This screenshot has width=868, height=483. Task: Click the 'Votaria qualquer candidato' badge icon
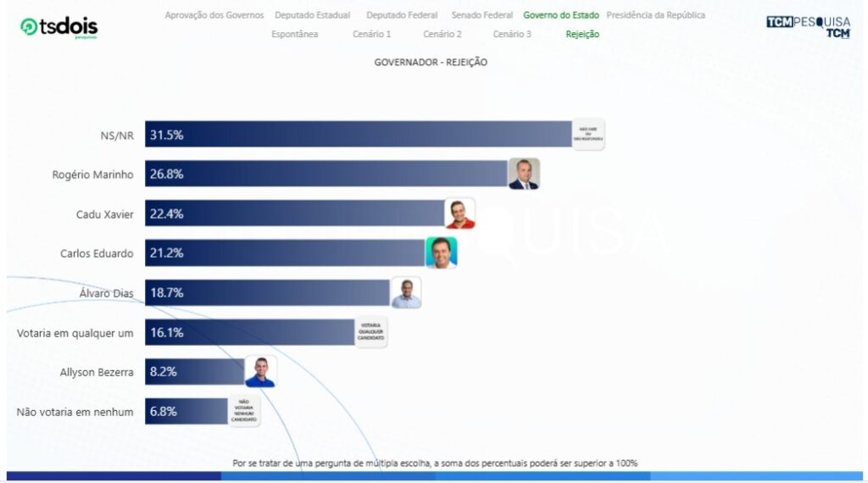371,332
